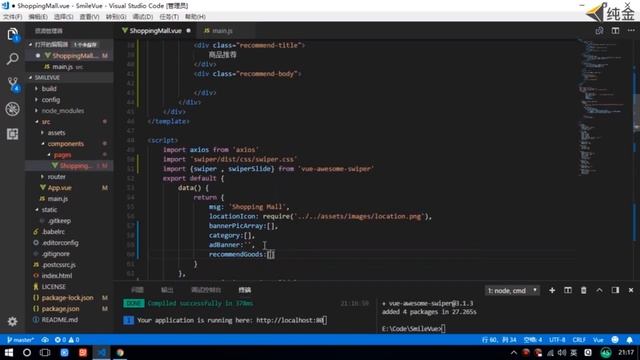Change the CRLF end-of-line sequence

579,340
